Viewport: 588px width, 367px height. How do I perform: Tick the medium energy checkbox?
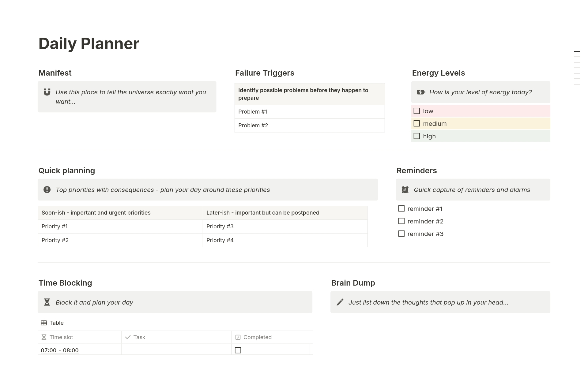417,124
